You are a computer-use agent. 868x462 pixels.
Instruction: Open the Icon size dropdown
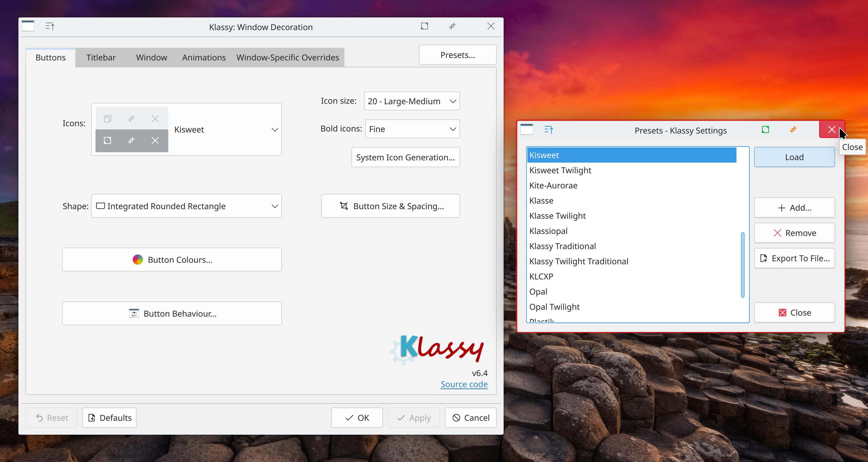412,101
